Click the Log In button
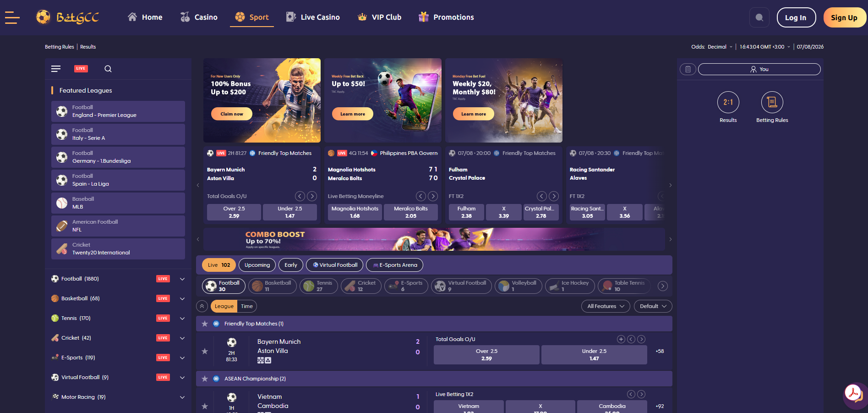Viewport: 868px width, 413px height. click(796, 17)
